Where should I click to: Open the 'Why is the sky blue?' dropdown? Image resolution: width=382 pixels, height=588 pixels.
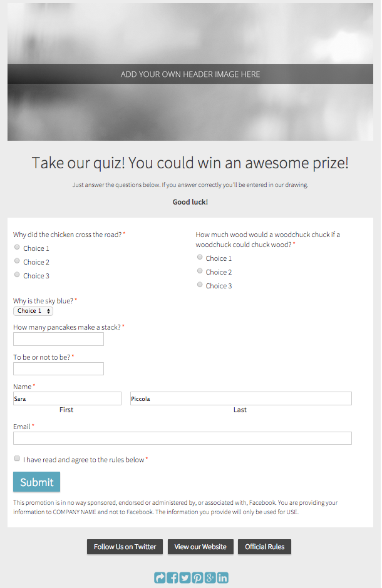[33, 311]
